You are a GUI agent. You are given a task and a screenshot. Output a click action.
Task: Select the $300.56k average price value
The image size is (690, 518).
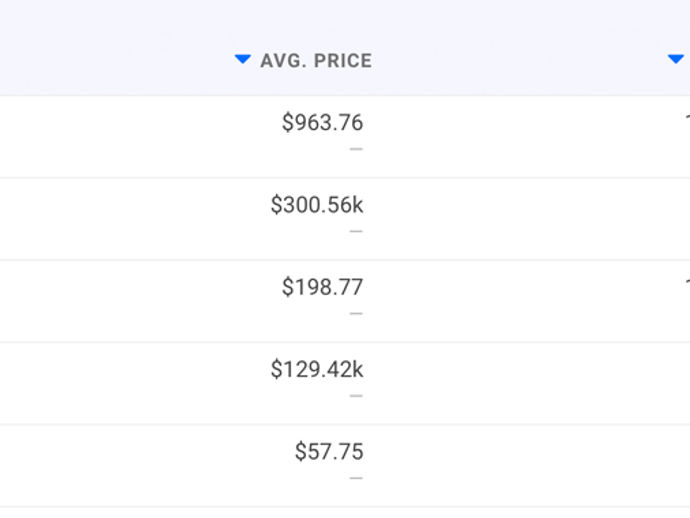(x=317, y=205)
